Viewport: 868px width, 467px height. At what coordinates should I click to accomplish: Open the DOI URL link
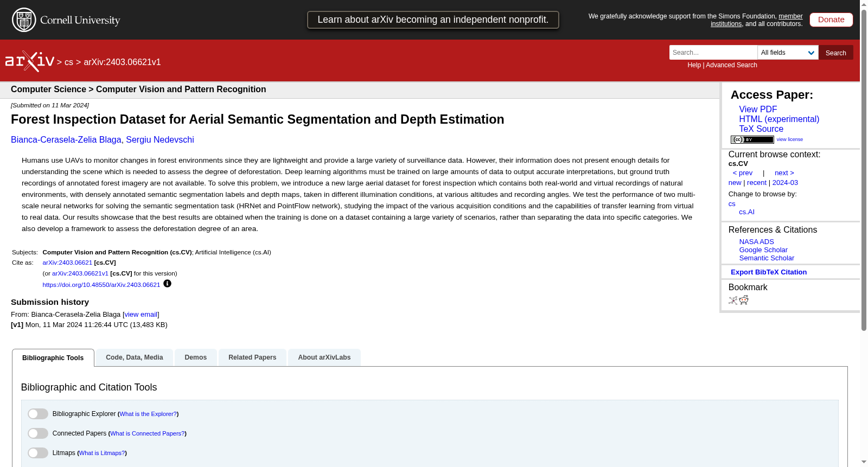(x=101, y=285)
